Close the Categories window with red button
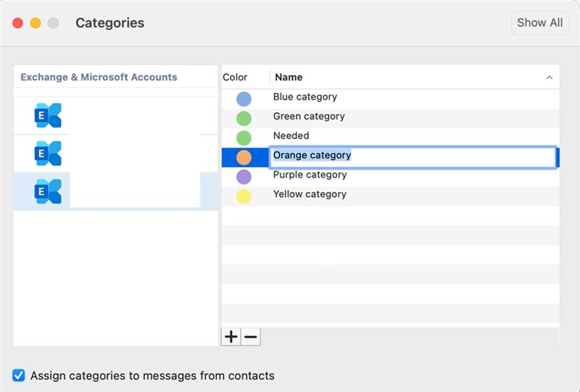The height and width of the screenshot is (392, 580). [x=18, y=23]
